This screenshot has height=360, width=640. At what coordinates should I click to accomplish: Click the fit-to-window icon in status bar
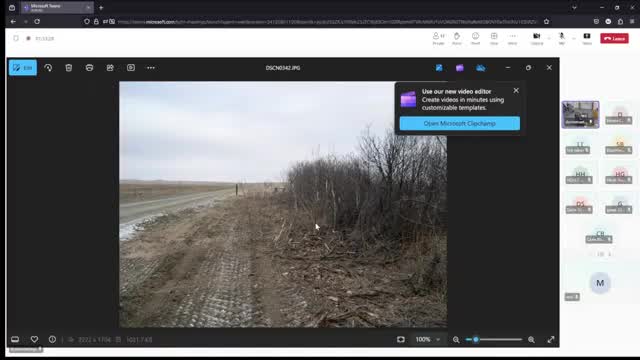pyautogui.click(x=401, y=339)
